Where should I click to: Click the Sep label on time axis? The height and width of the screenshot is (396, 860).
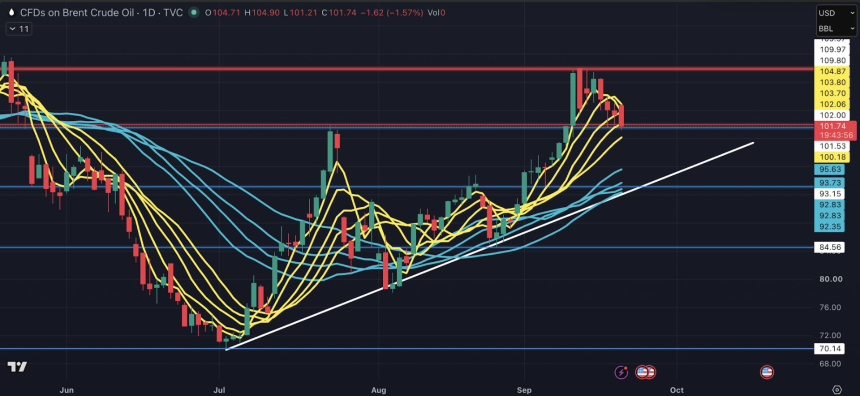[x=524, y=390]
